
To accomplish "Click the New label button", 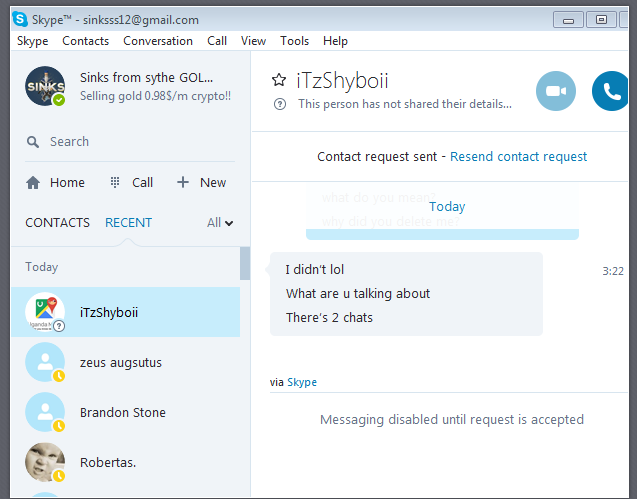I will click(x=213, y=183).
